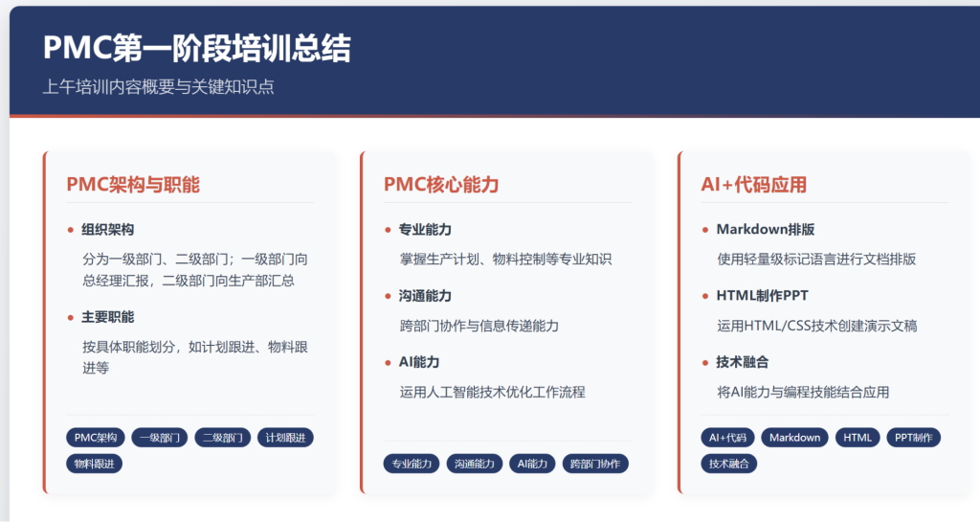This screenshot has width=980, height=522.
Task: Click the PPT制作 tag
Action: pos(913,438)
